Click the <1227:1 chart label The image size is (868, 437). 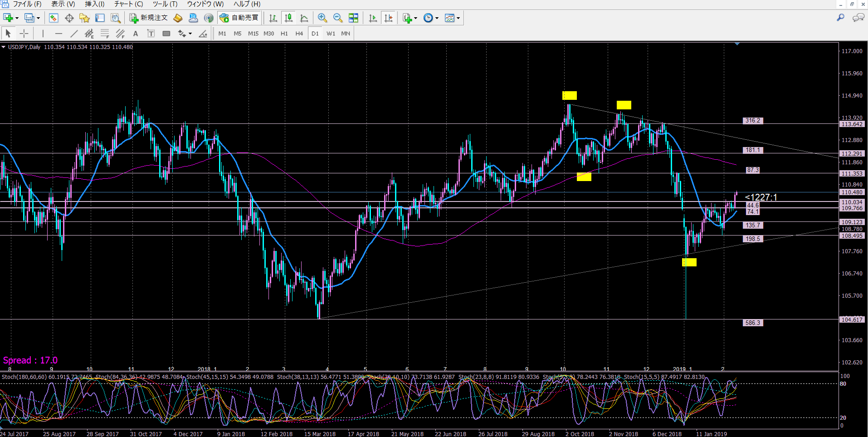tap(761, 197)
